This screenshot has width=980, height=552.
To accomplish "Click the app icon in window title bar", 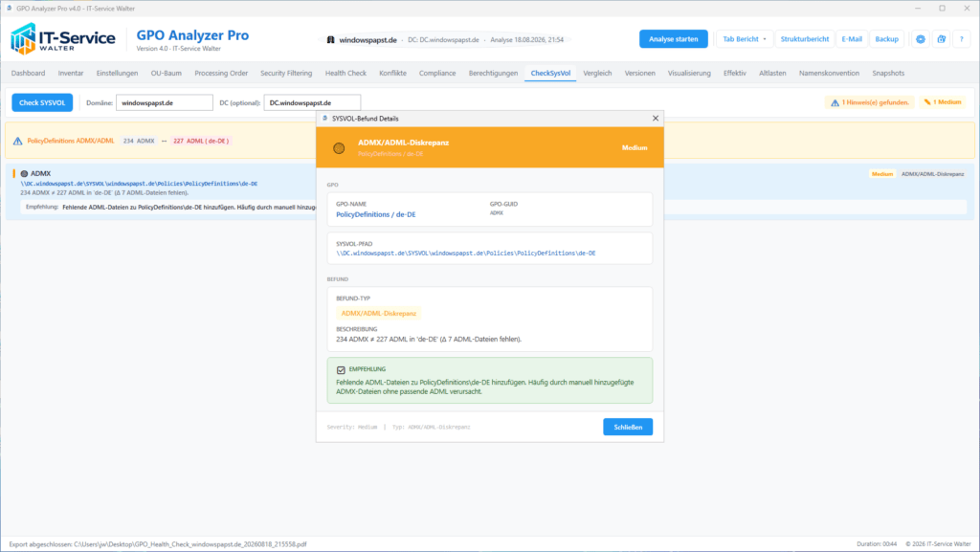I will click(9, 8).
